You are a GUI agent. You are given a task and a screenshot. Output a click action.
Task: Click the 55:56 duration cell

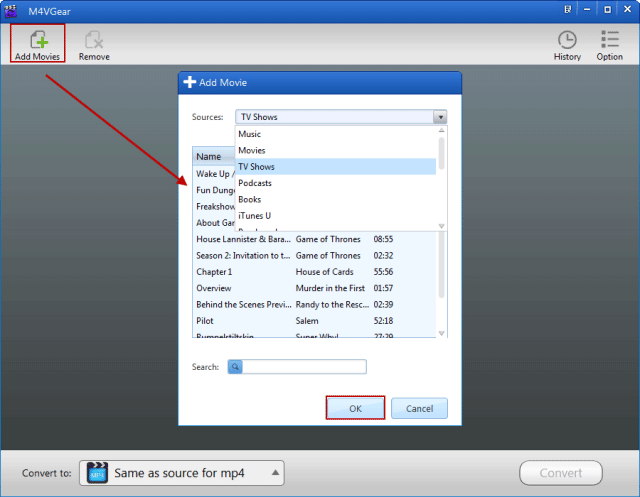tap(383, 272)
